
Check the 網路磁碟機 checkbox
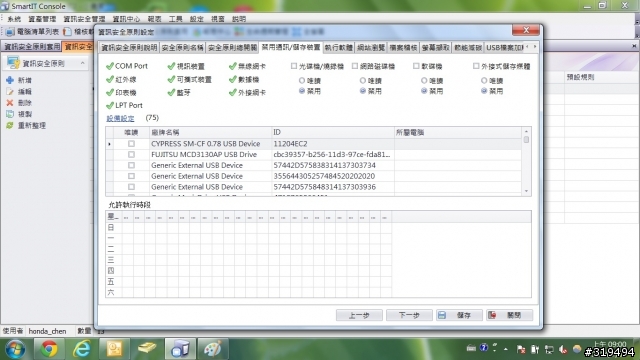(x=355, y=66)
